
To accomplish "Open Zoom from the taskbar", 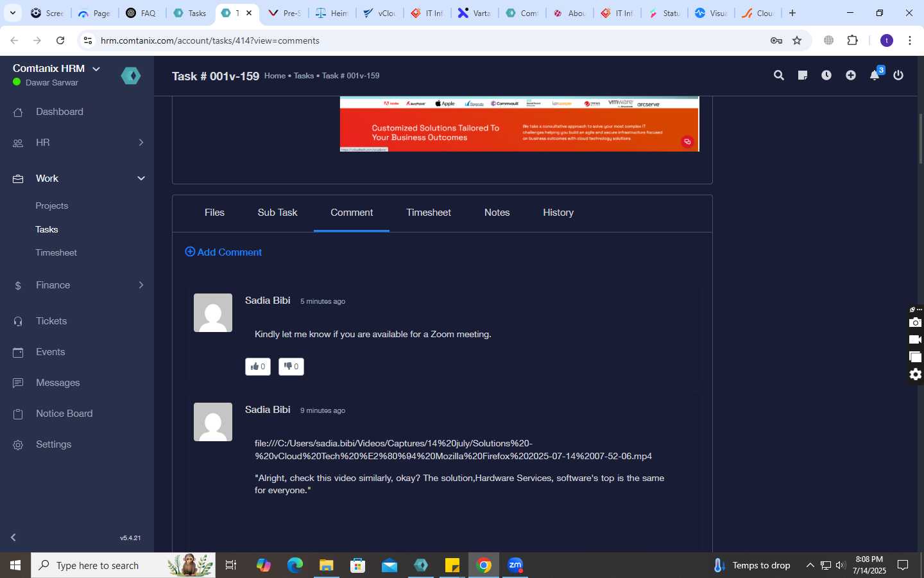I will click(x=515, y=565).
